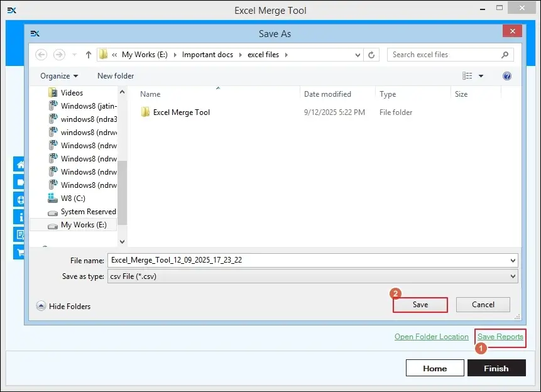The width and height of the screenshot is (541, 392).
Task: Click the Save Reports link
Action: click(x=500, y=337)
